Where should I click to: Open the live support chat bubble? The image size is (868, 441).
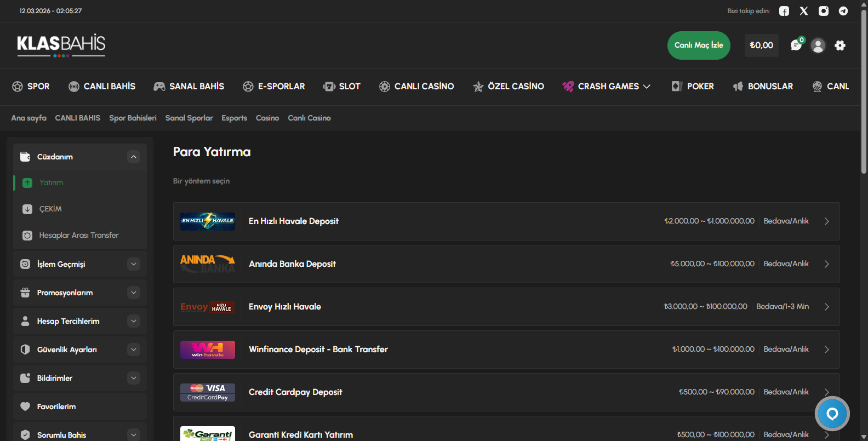click(x=832, y=414)
